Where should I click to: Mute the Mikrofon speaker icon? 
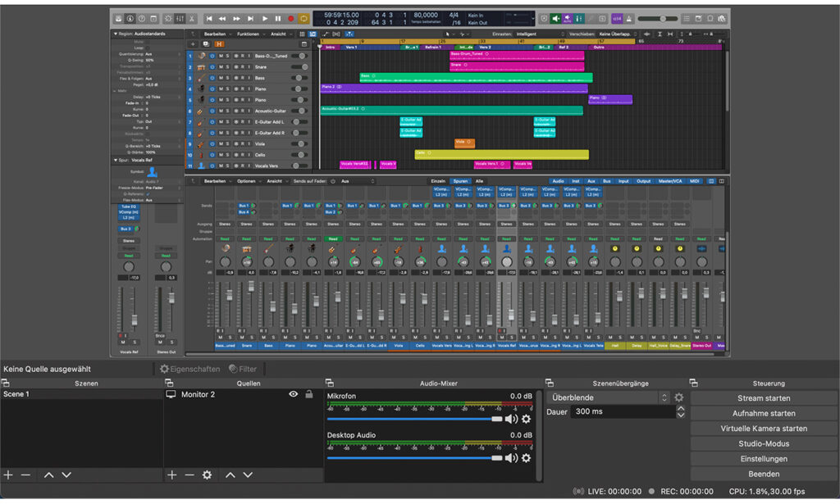[x=511, y=419]
